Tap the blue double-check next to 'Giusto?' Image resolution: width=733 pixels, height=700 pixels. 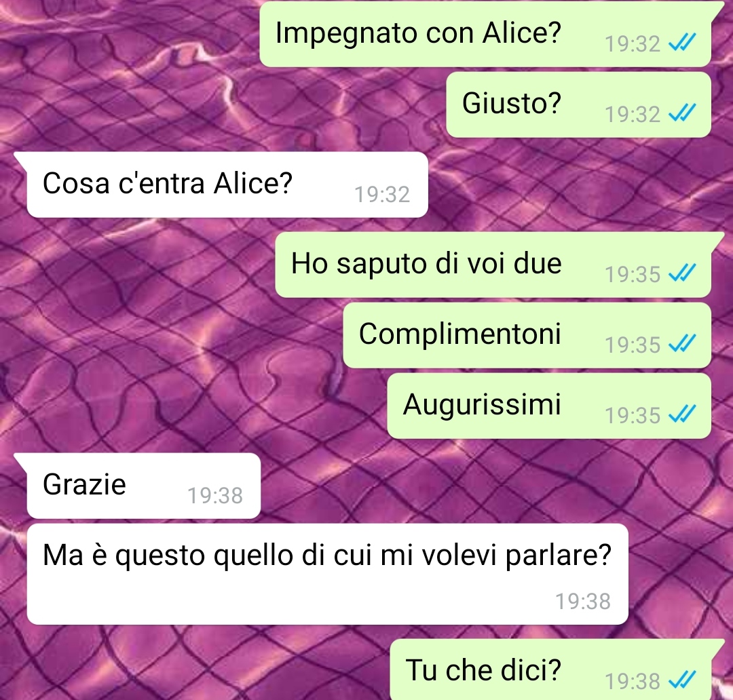tap(682, 113)
